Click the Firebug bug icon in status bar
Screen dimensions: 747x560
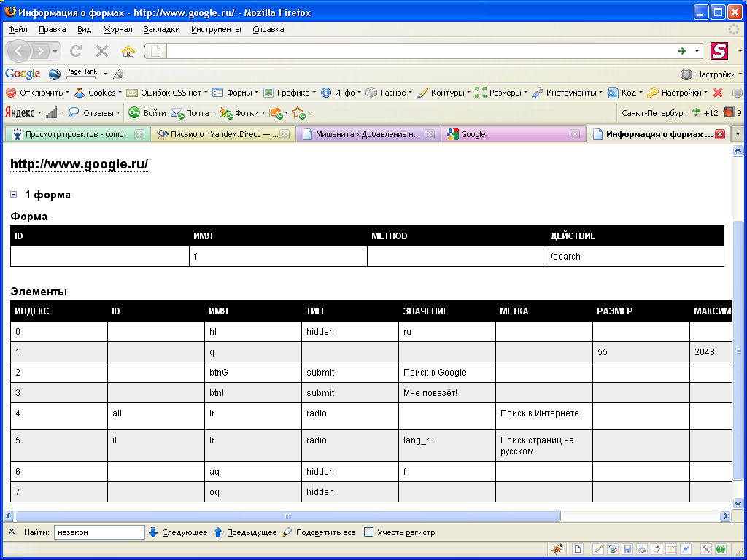tap(557, 549)
